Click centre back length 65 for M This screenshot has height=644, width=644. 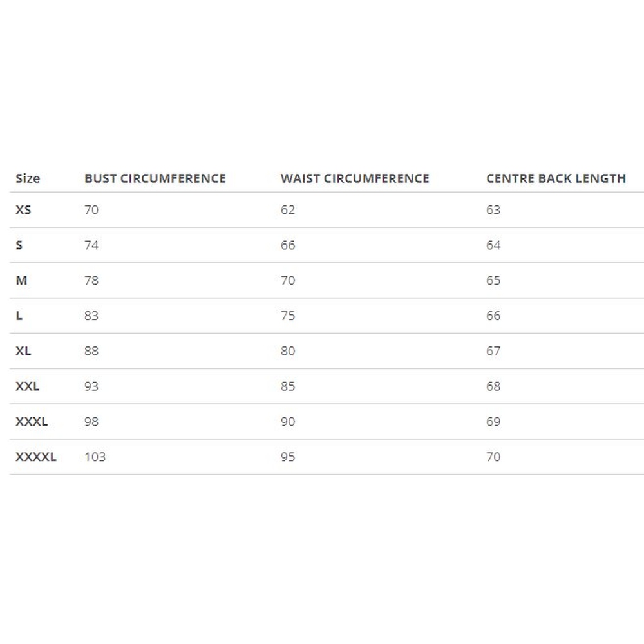tap(493, 281)
